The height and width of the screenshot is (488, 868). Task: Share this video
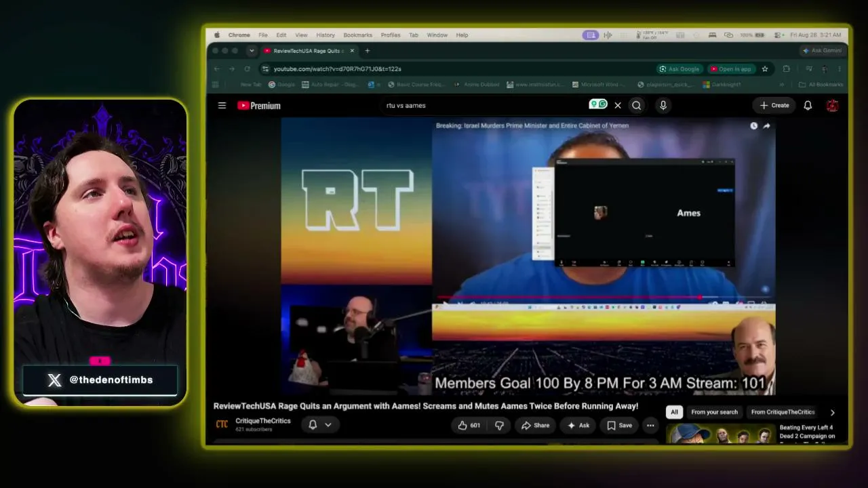pyautogui.click(x=535, y=426)
